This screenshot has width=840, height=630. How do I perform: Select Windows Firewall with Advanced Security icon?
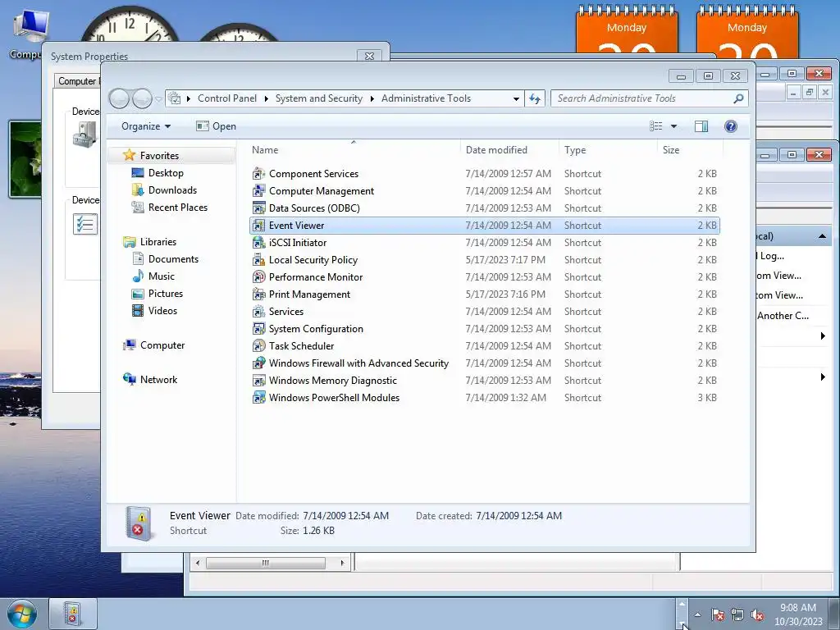(258, 363)
